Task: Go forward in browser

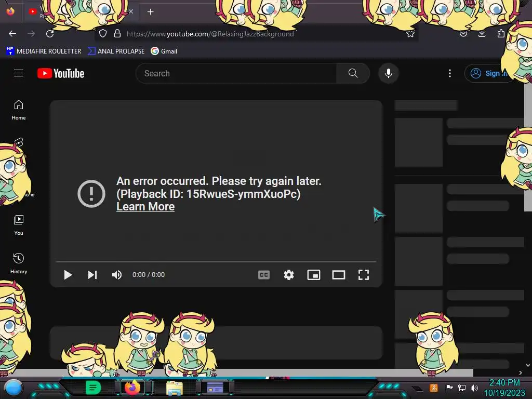Action: [x=31, y=34]
